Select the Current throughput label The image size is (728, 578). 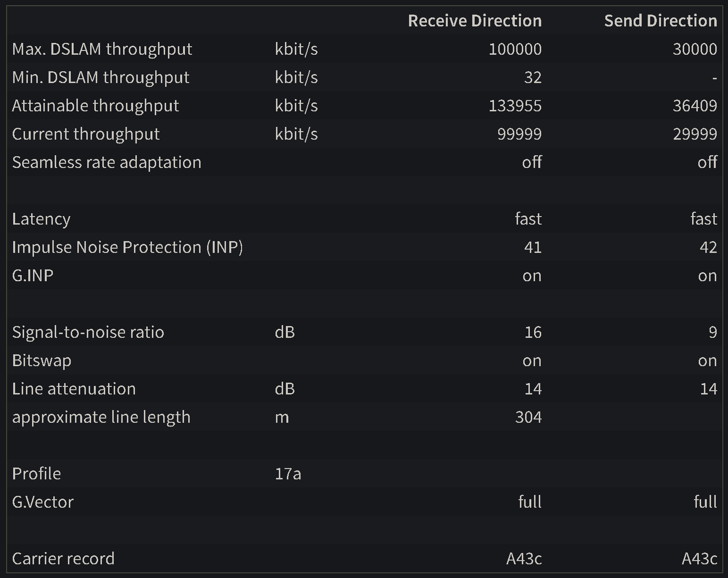(86, 134)
